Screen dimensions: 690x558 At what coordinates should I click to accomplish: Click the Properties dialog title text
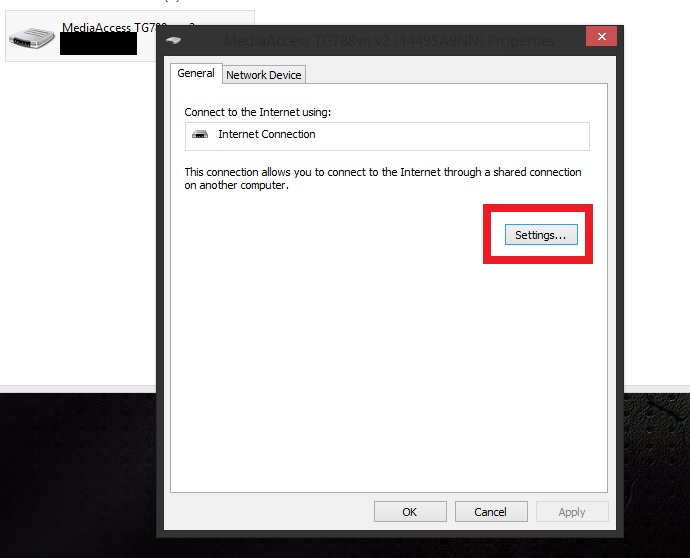389,41
